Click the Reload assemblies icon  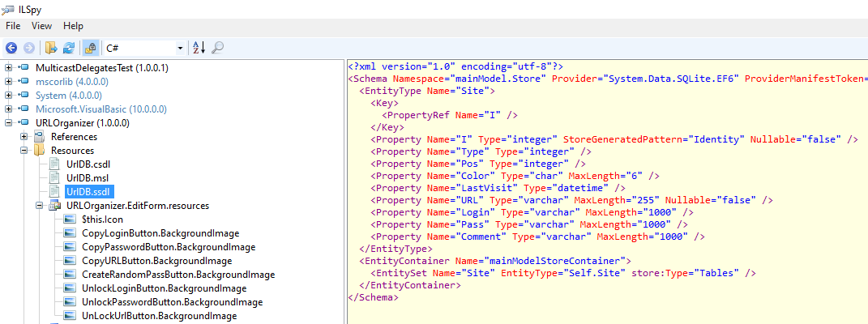(x=69, y=48)
